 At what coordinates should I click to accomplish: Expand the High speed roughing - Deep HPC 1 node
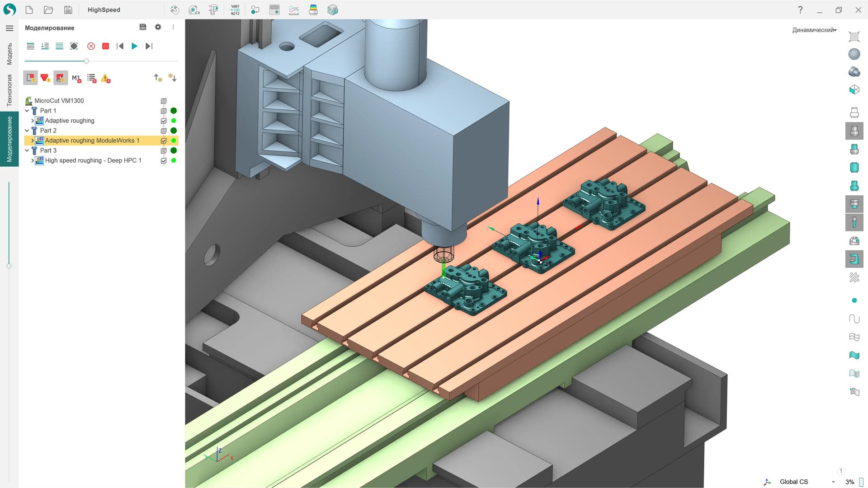point(32,160)
